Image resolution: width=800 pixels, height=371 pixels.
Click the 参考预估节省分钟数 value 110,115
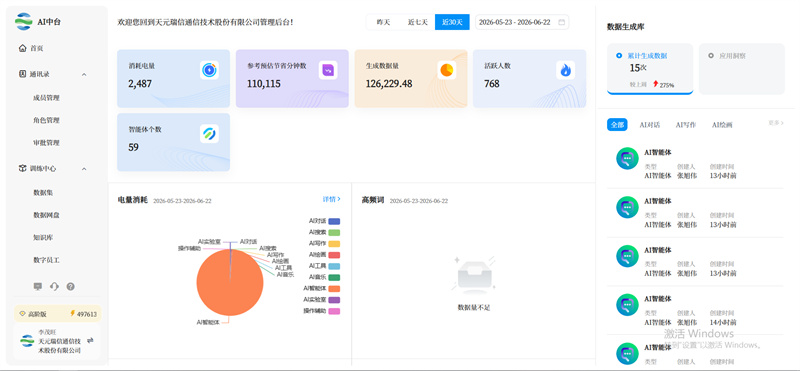(264, 84)
